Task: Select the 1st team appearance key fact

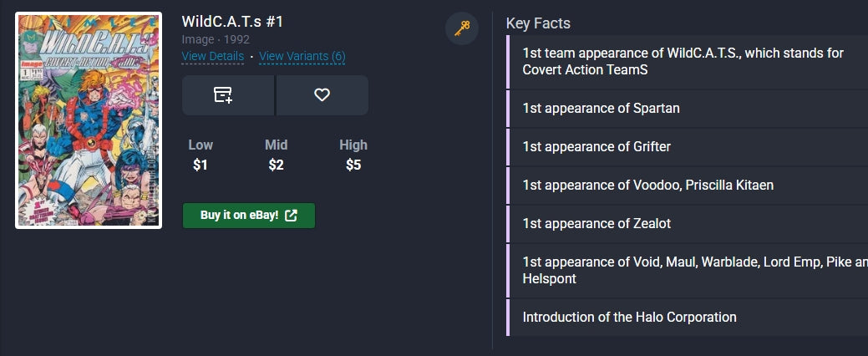Action: click(683, 62)
